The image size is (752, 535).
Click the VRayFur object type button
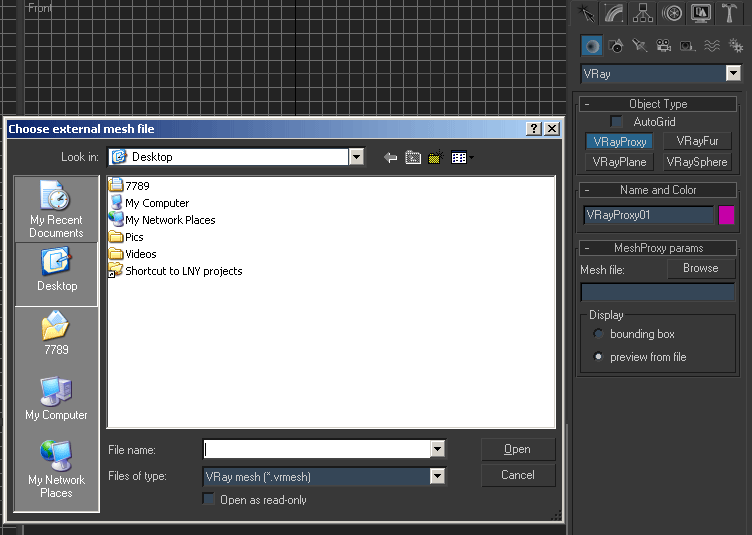(x=697, y=142)
